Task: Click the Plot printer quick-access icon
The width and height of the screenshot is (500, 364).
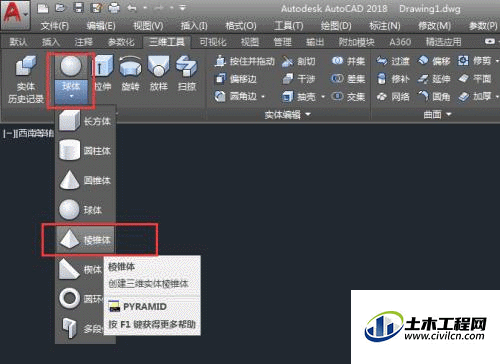Action: pyautogui.click(x=114, y=8)
